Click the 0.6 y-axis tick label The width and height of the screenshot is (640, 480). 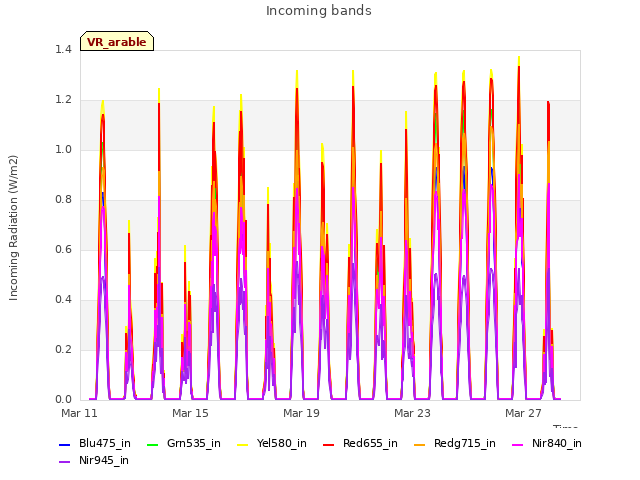tap(63, 250)
